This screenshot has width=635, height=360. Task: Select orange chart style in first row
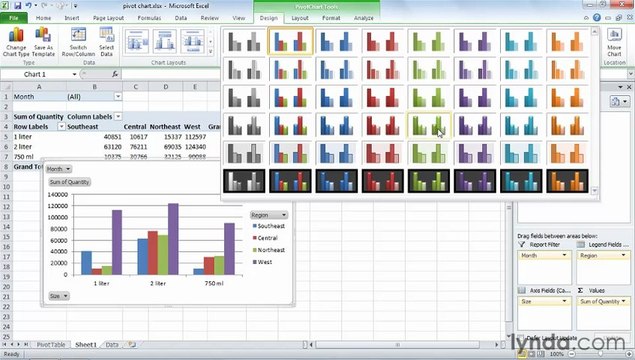click(x=567, y=41)
